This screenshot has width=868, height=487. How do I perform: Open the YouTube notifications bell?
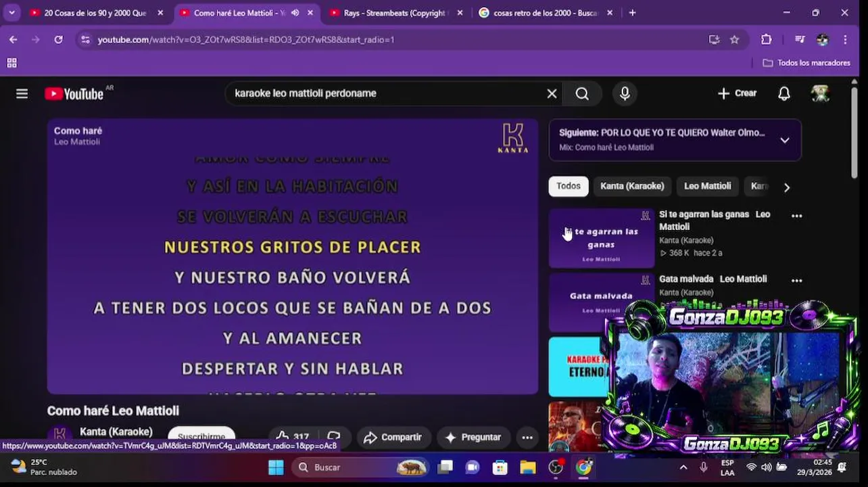pos(783,94)
